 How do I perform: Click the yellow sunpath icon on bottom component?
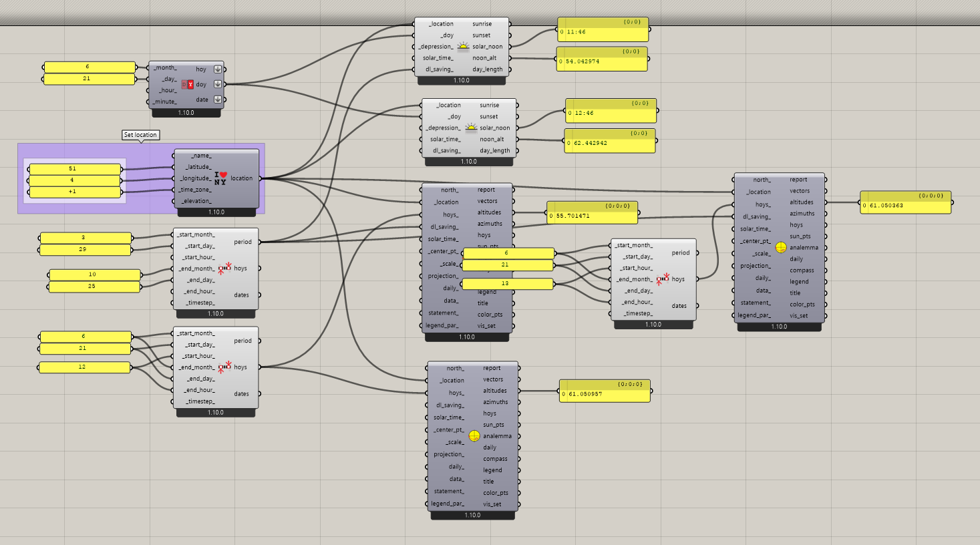(474, 436)
